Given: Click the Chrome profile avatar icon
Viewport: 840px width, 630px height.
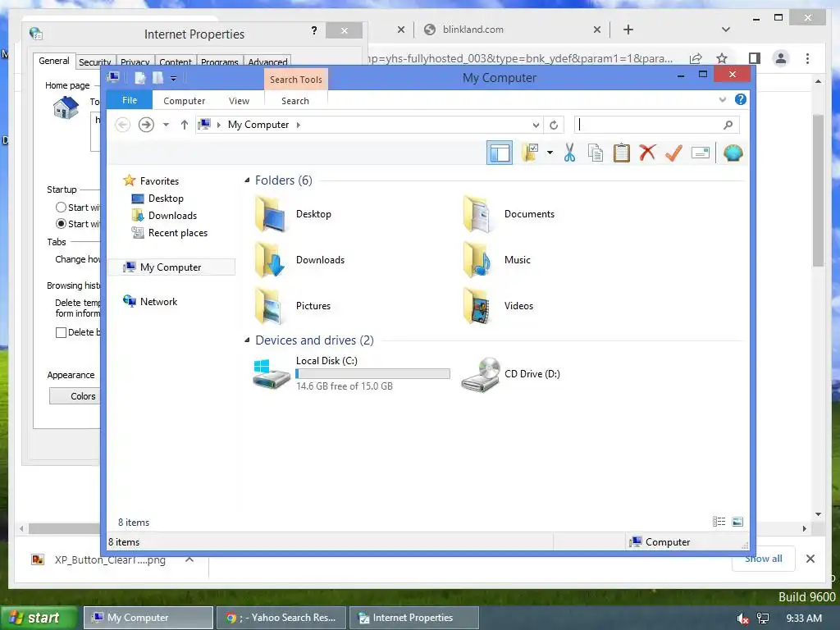Looking at the screenshot, I should tap(781, 58).
